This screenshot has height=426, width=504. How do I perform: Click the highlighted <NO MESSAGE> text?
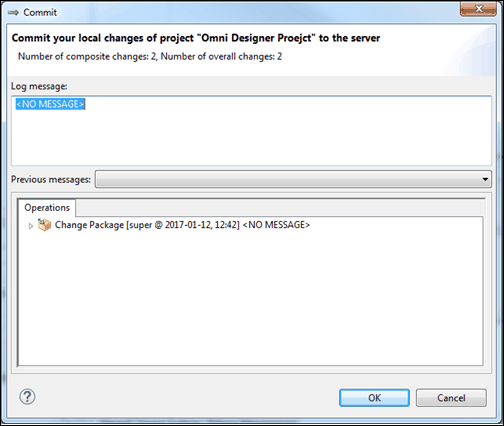[50, 104]
